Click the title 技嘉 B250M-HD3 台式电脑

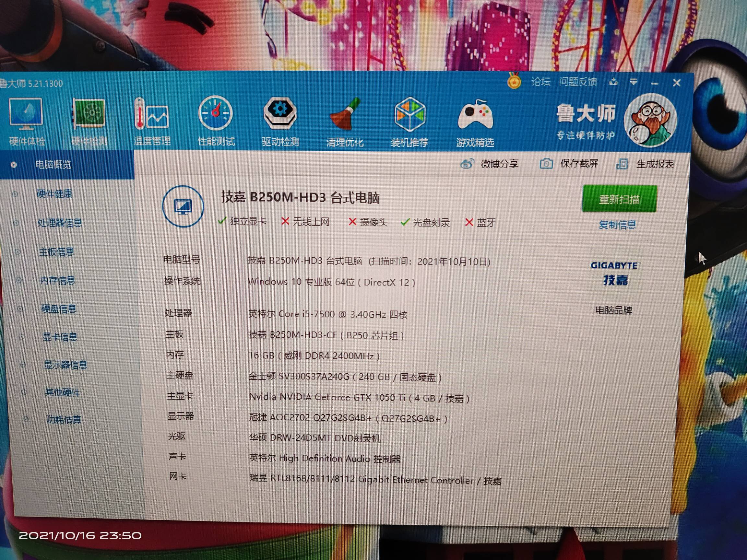click(300, 197)
